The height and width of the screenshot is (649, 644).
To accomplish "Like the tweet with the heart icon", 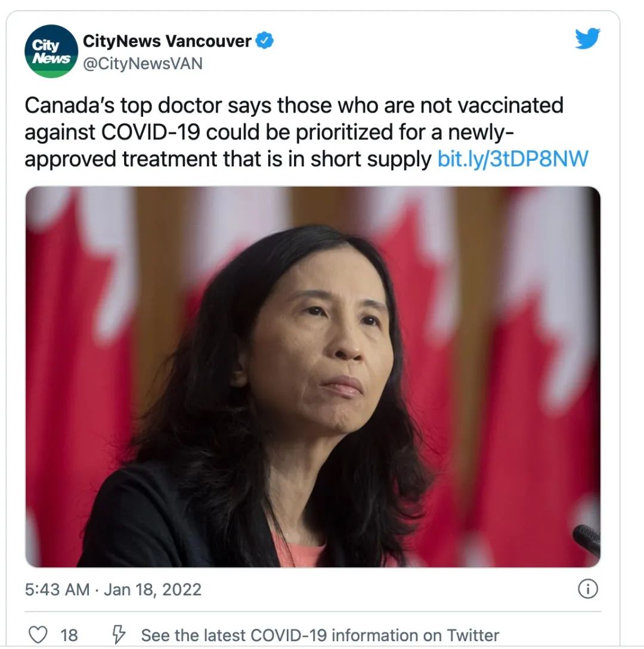I will [x=38, y=635].
